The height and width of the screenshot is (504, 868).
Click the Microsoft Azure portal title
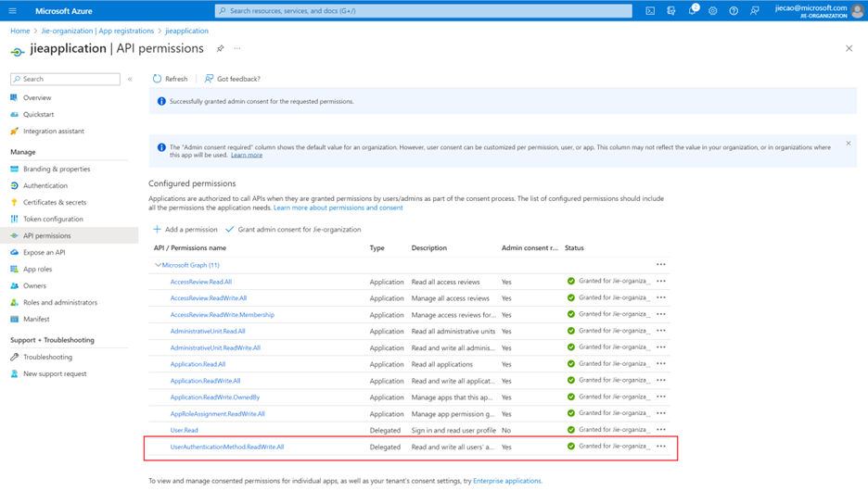(64, 11)
